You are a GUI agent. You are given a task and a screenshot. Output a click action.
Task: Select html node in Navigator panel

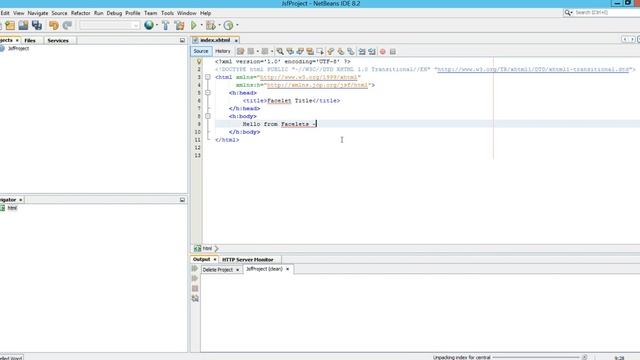[12, 208]
